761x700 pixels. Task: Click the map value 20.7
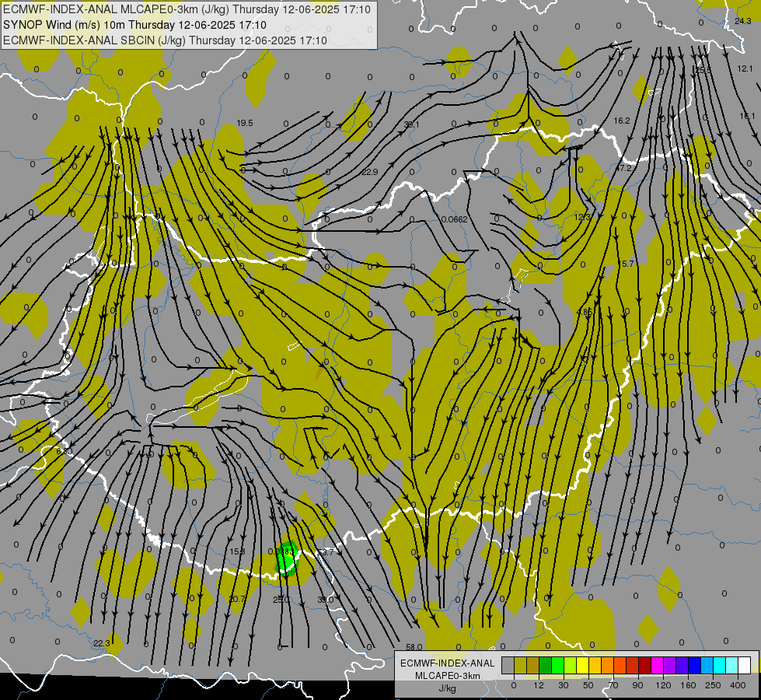coord(236,600)
